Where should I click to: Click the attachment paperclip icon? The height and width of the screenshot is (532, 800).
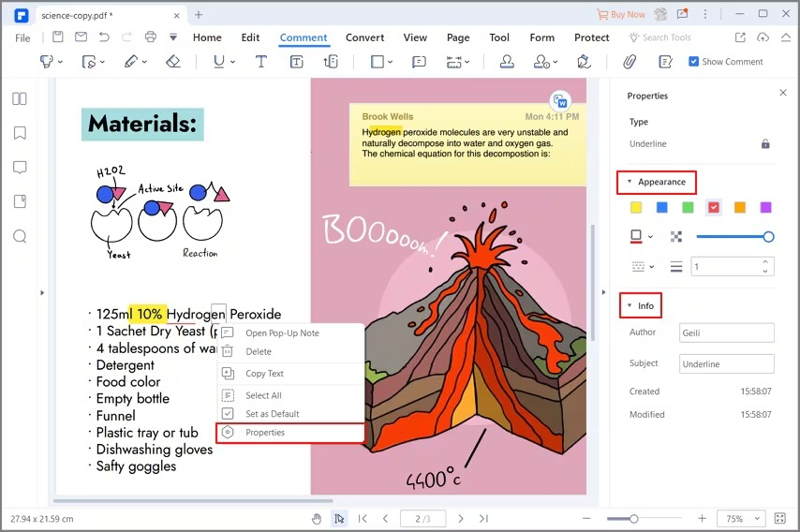[630, 62]
